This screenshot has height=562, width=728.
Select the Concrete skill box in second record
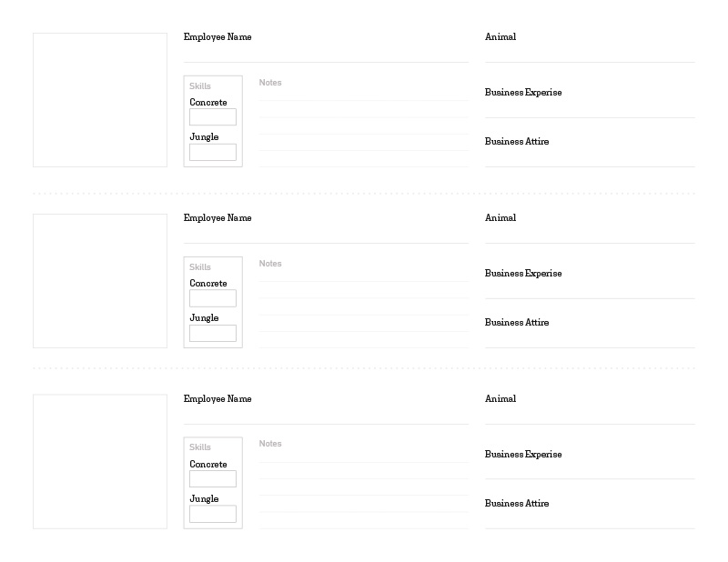tap(213, 298)
